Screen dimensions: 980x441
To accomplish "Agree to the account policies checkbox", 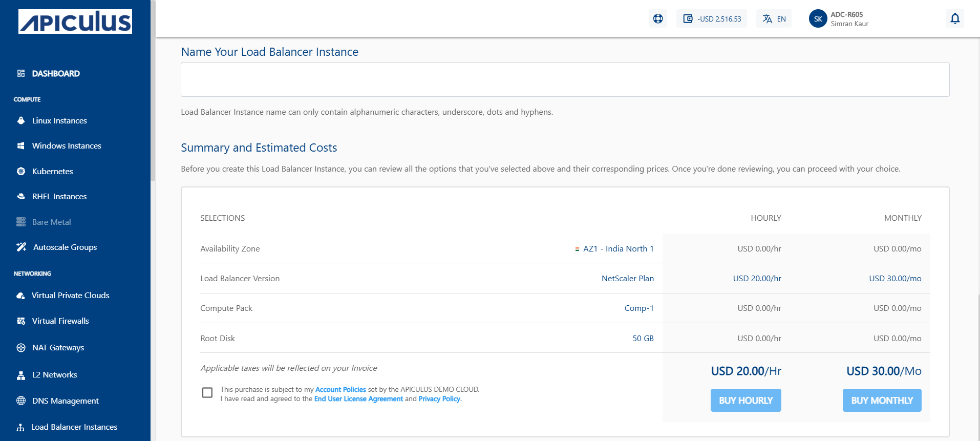I will [207, 393].
